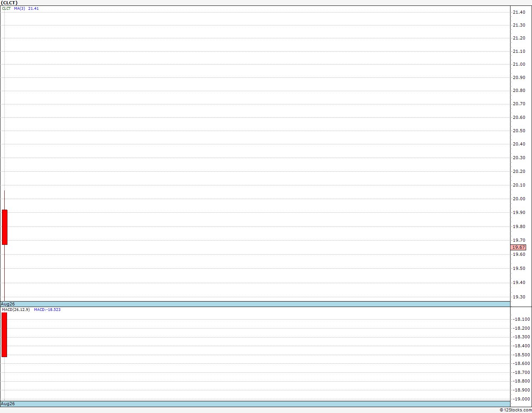This screenshot has width=532, height=413.
Task: Click the 19.30 price axis label
Action: (x=519, y=297)
